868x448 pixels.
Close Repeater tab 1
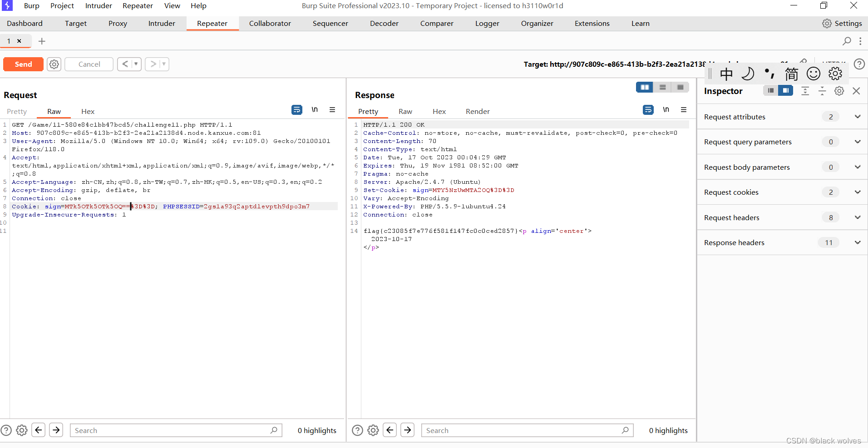20,41
